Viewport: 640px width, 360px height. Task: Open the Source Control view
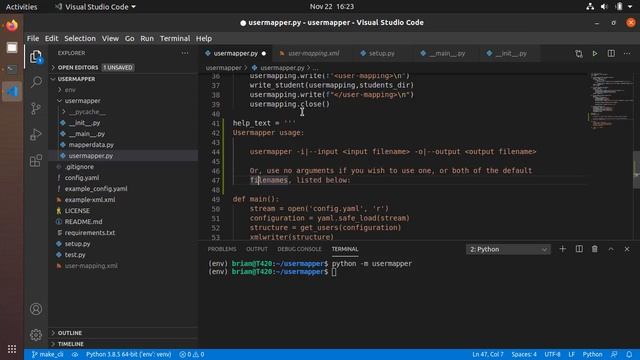(x=36, y=108)
